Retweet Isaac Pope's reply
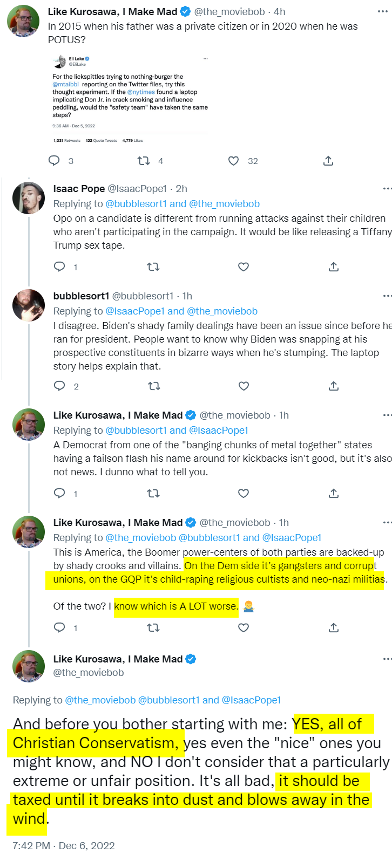Viewport: 392px width, 868px height. click(153, 266)
